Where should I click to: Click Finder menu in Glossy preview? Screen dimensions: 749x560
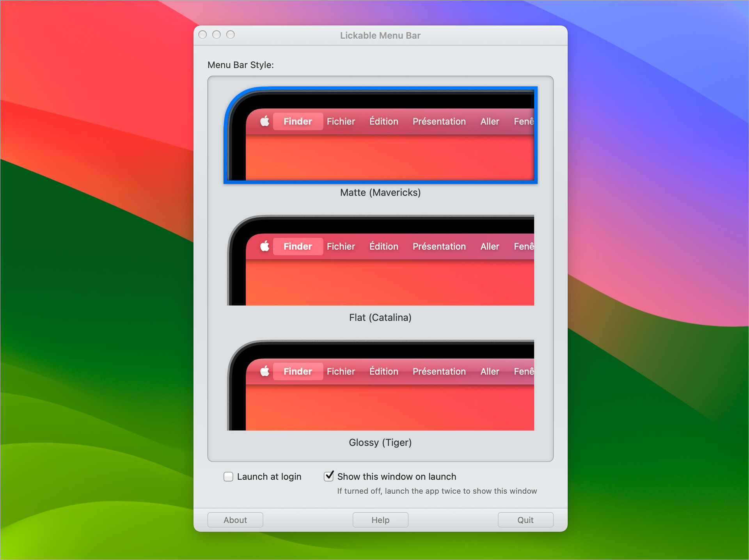(298, 371)
